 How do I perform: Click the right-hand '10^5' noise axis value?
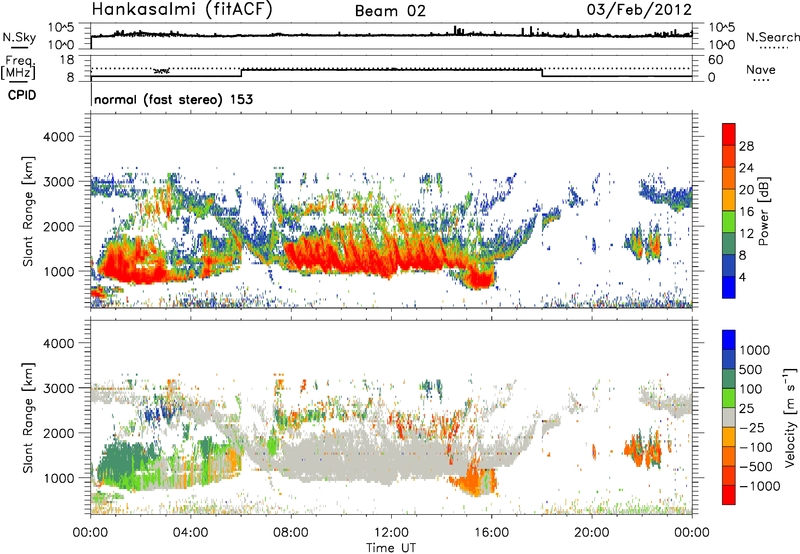pyautogui.click(x=721, y=28)
